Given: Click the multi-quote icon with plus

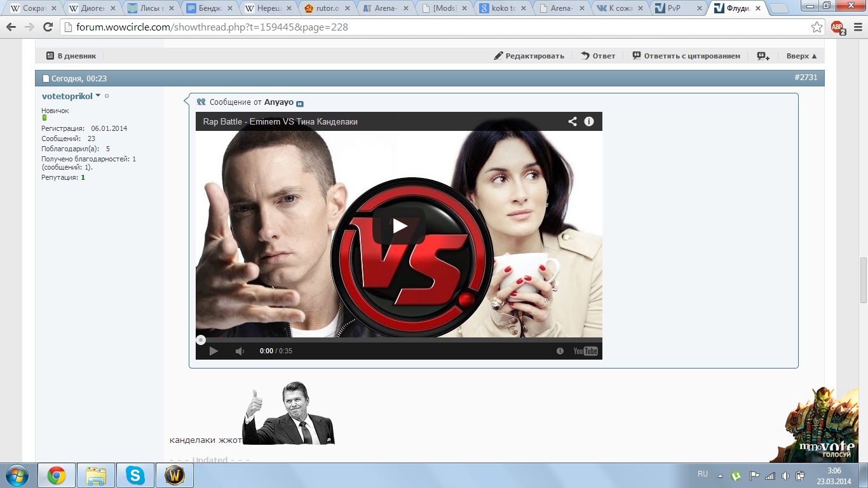Looking at the screenshot, I should pos(763,56).
